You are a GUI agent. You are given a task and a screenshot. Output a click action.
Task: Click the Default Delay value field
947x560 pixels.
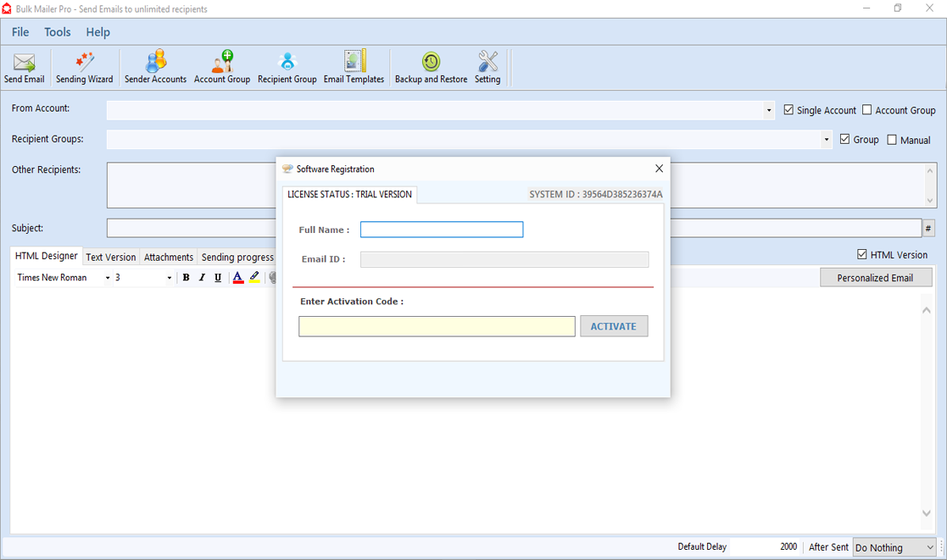tap(764, 546)
